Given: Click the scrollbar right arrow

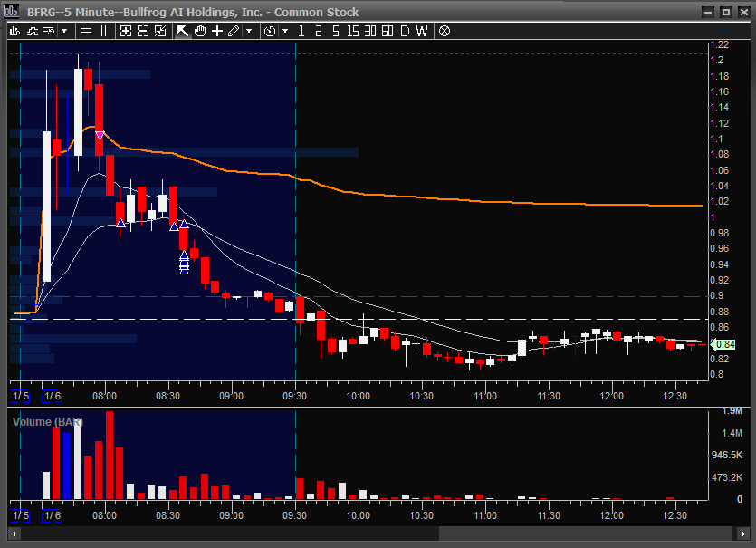Looking at the screenshot, I should (742, 534).
